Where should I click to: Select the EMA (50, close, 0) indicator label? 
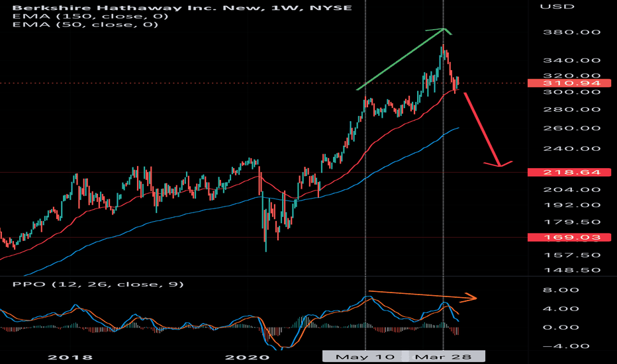pyautogui.click(x=85, y=24)
